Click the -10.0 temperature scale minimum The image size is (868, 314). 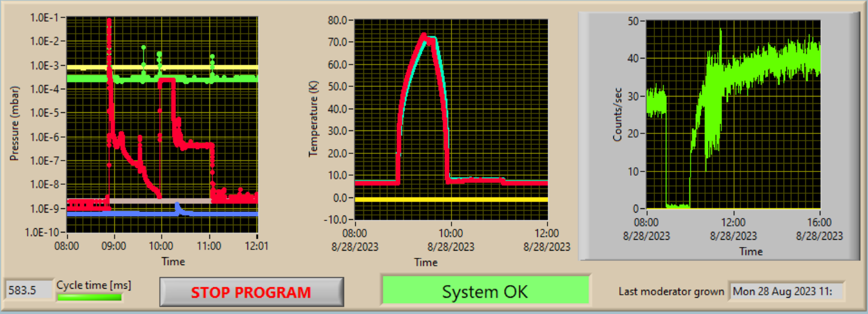337,220
